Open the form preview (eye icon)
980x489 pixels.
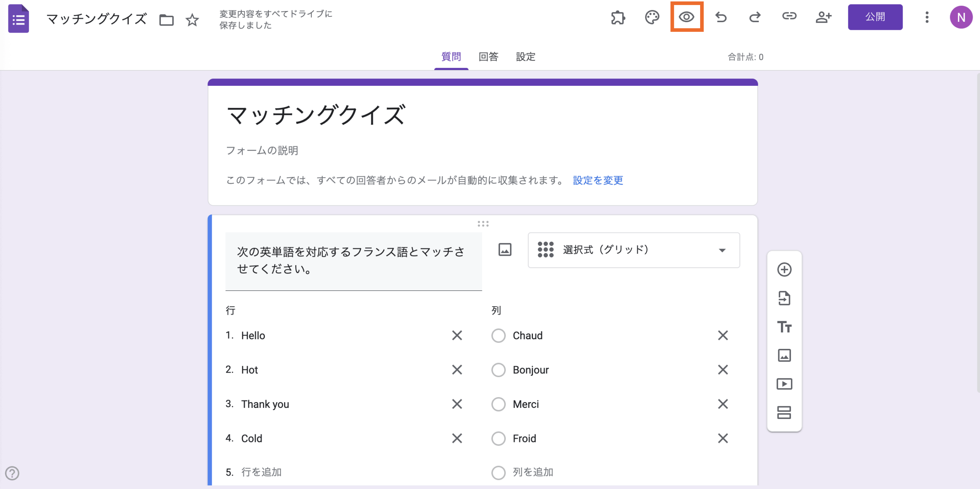coord(686,17)
